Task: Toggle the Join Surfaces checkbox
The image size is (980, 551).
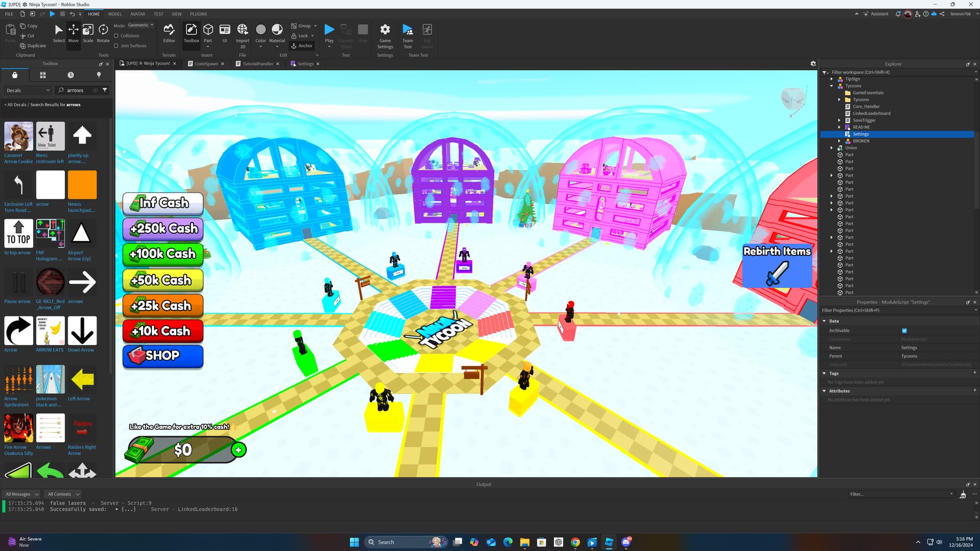Action: click(116, 46)
